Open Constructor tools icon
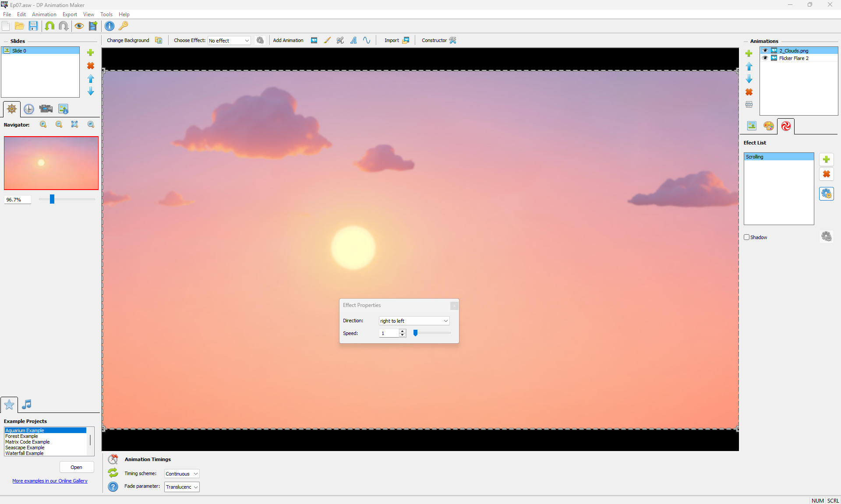This screenshot has height=504, width=841. [452, 40]
